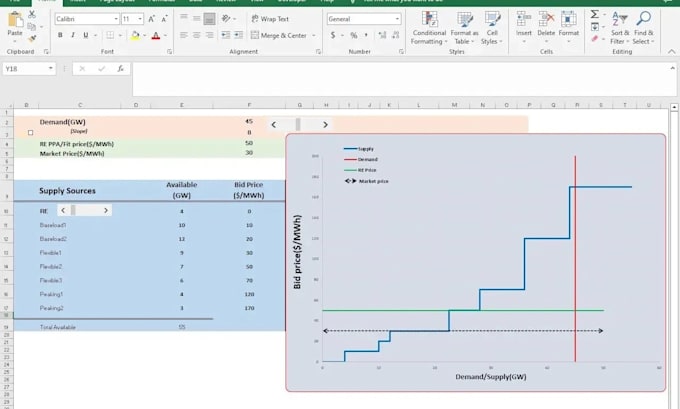This screenshot has height=409, width=680.
Task: Click the Format cells button
Action: click(x=569, y=27)
